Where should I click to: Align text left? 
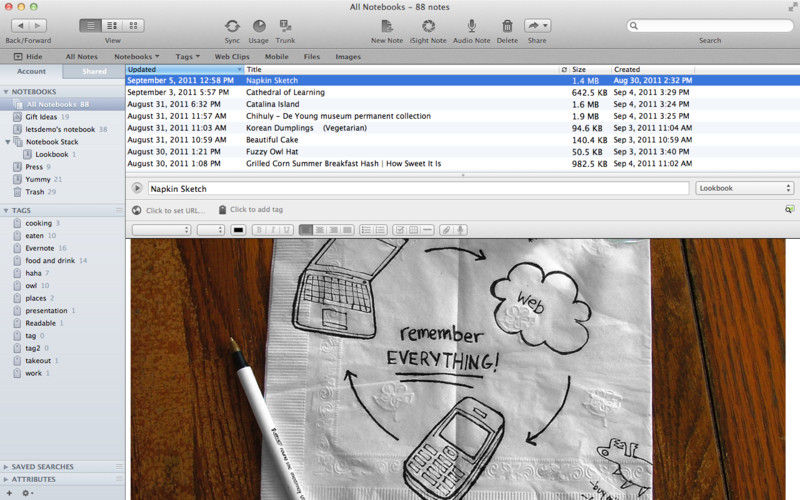306,230
